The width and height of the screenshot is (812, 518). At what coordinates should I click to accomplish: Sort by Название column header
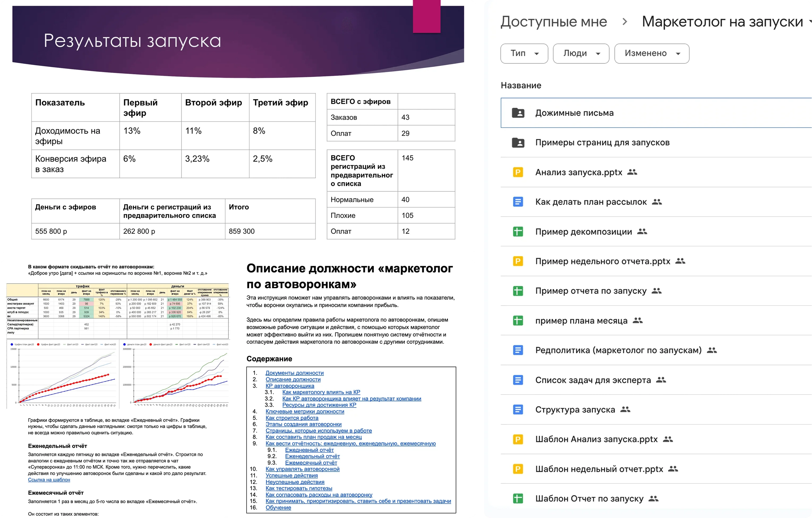pos(521,85)
